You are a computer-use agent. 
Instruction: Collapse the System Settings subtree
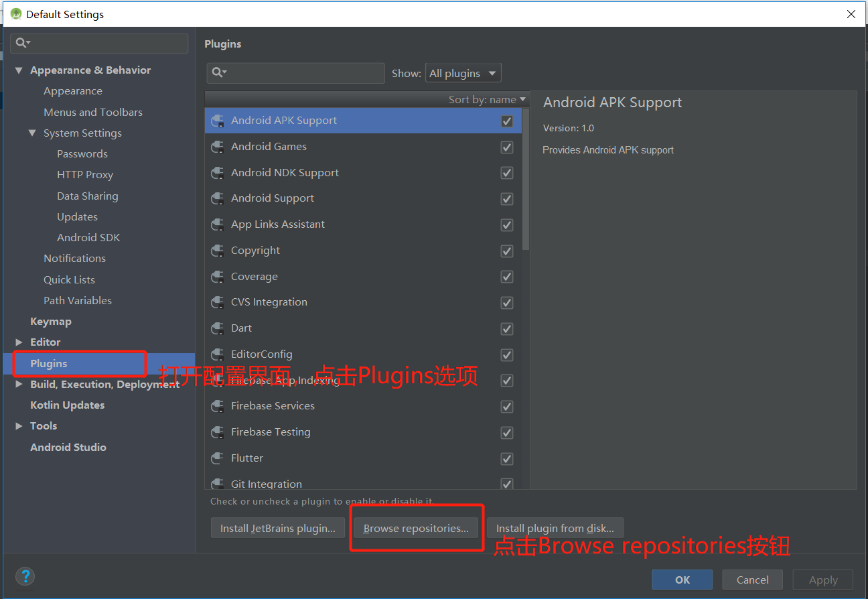pos(32,133)
